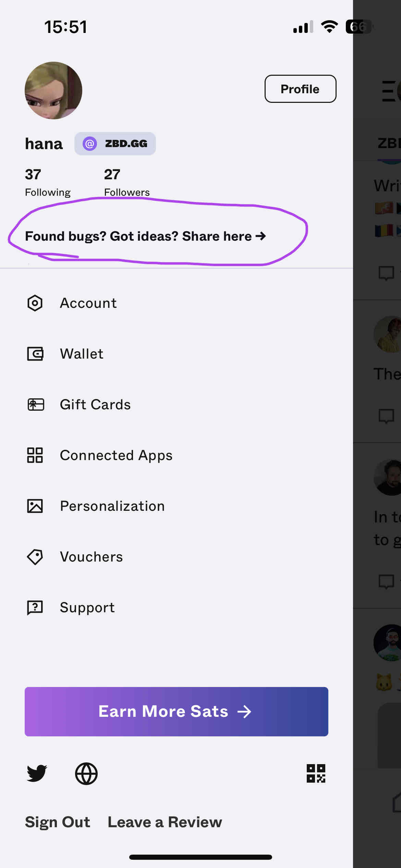401x868 pixels.
Task: Show the QR code
Action: [x=316, y=773]
